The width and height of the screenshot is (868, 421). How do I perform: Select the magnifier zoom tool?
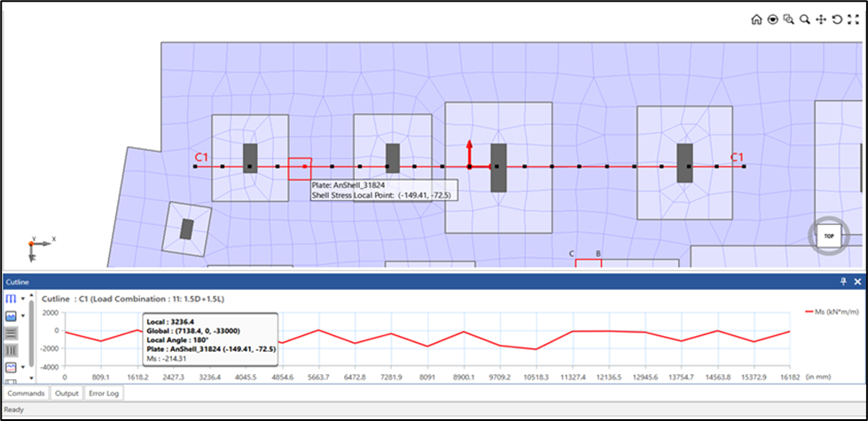pos(805,19)
